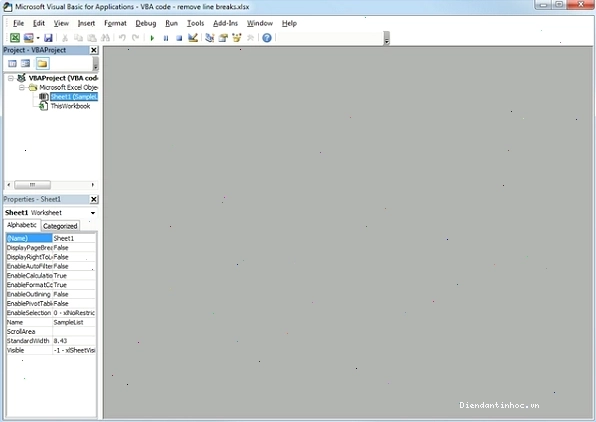Open the Debug menu
Image resolution: width=596 pixels, height=422 pixels.
[x=146, y=23]
